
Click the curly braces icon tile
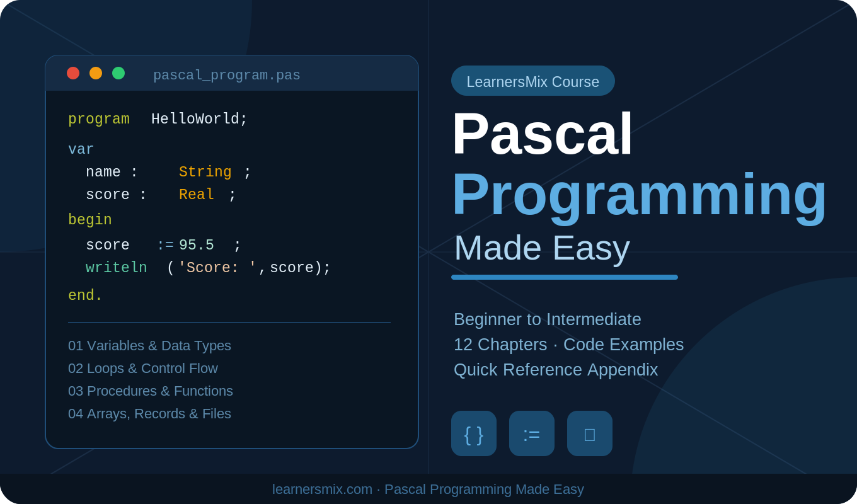(x=474, y=433)
